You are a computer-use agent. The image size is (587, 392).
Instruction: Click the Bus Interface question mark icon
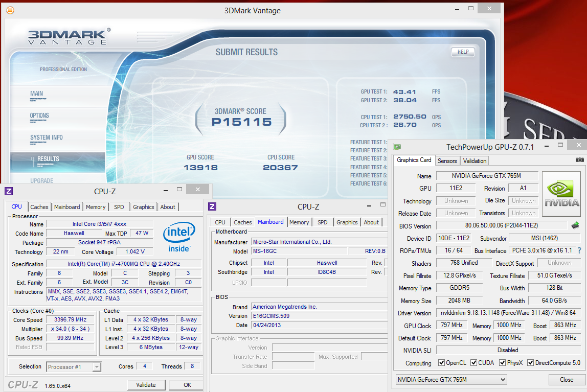tap(579, 250)
